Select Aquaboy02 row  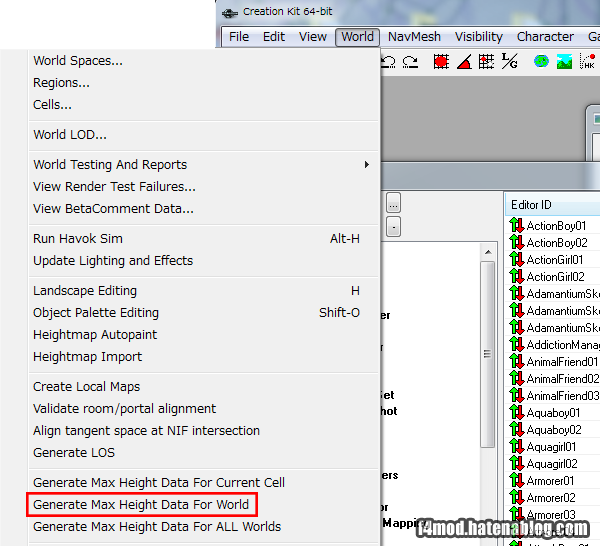[x=553, y=430]
